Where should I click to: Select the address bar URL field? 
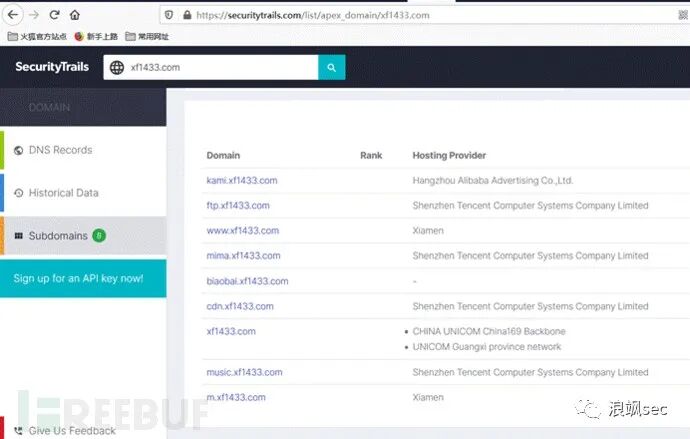pos(425,15)
